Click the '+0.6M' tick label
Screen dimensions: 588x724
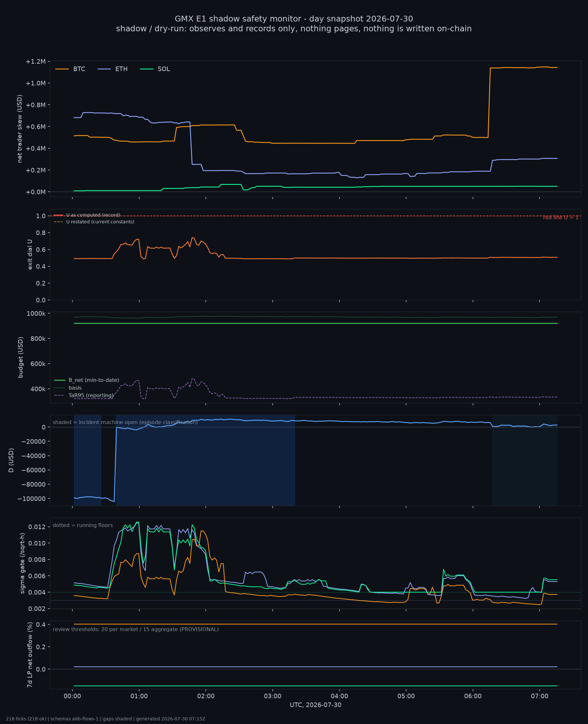click(x=36, y=127)
